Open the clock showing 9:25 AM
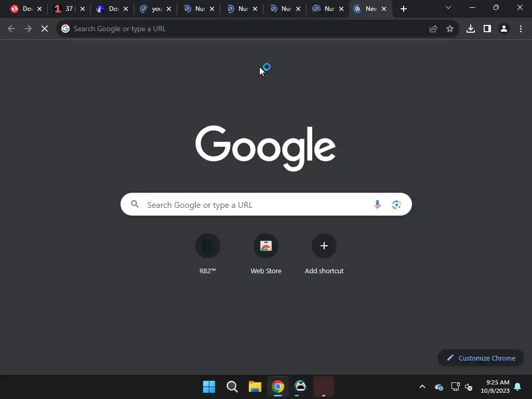Image resolution: width=532 pixels, height=399 pixels. pos(495,387)
